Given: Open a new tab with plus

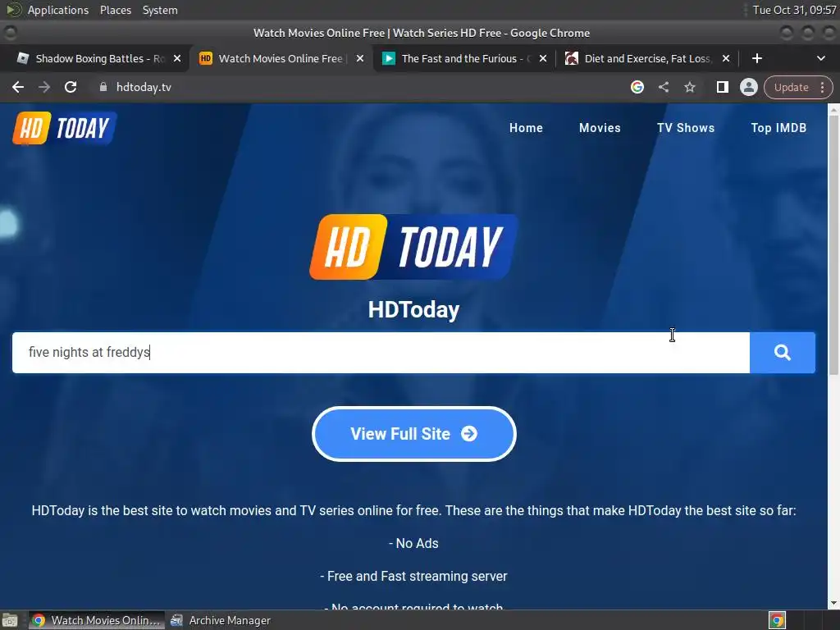Looking at the screenshot, I should 757,58.
